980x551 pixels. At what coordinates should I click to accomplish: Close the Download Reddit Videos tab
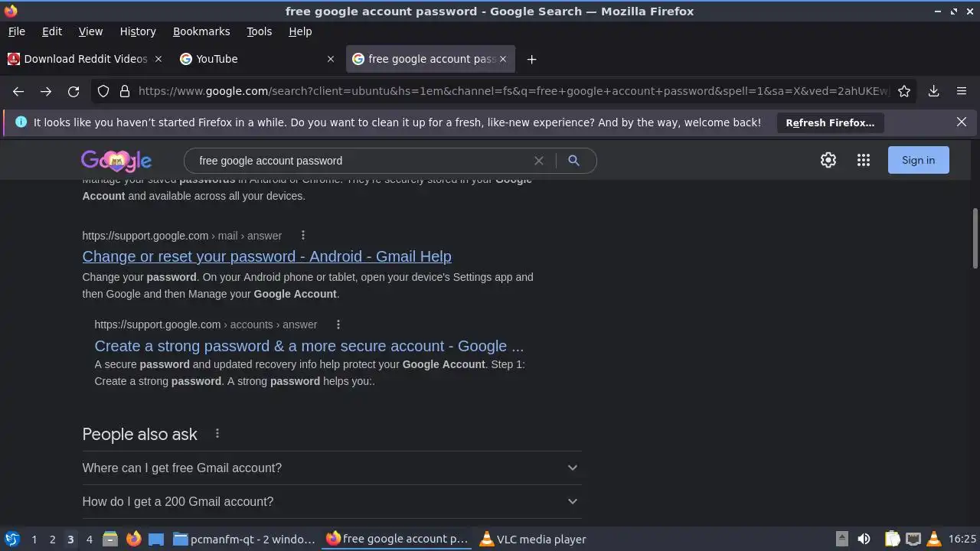click(158, 59)
